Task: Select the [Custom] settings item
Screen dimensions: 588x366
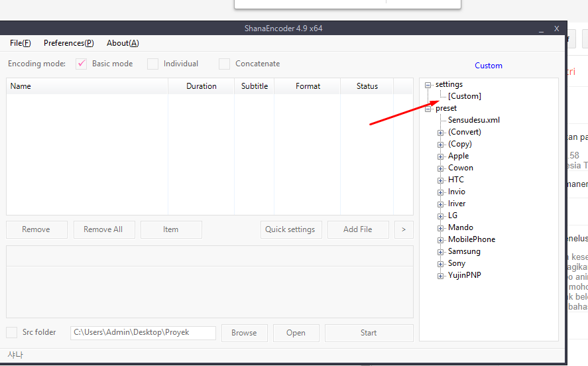Action: coord(464,96)
